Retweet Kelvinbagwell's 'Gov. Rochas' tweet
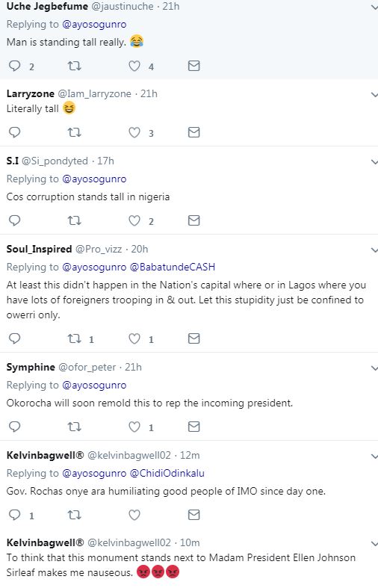 [74, 515]
